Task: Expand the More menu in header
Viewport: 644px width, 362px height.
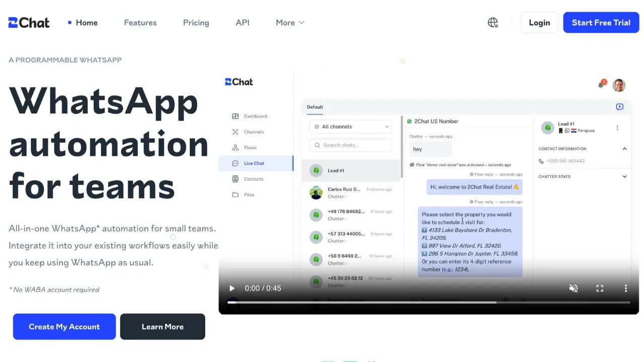Action: click(290, 23)
